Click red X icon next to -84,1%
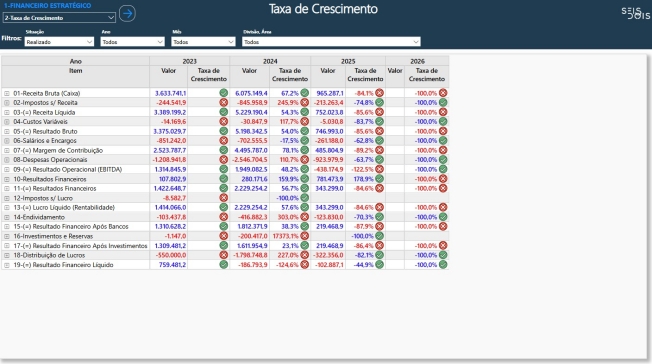 [379, 93]
